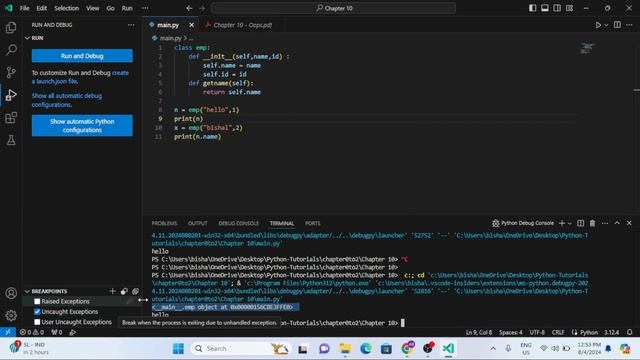Open terminal panel more actions ellipsis

(x=604, y=223)
